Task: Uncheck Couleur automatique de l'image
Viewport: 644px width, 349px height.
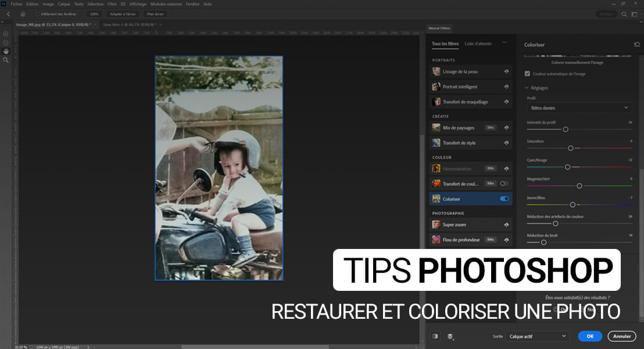Action: [x=527, y=74]
